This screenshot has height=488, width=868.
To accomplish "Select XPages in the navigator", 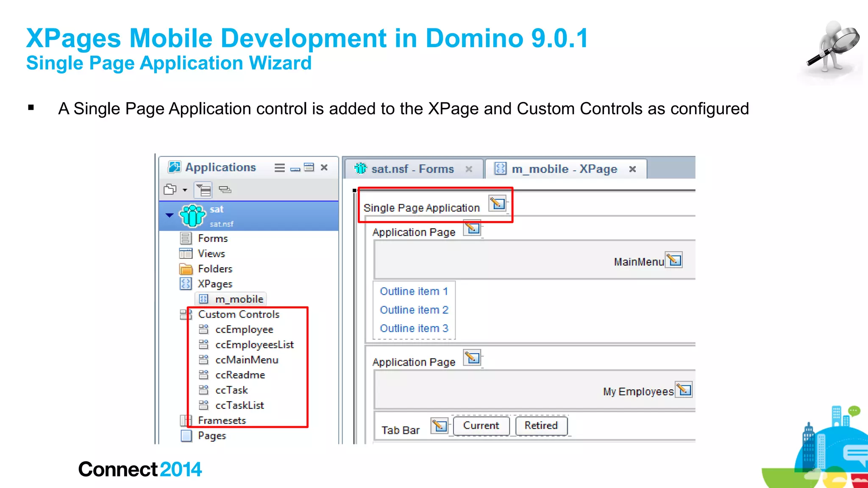I will [x=215, y=284].
